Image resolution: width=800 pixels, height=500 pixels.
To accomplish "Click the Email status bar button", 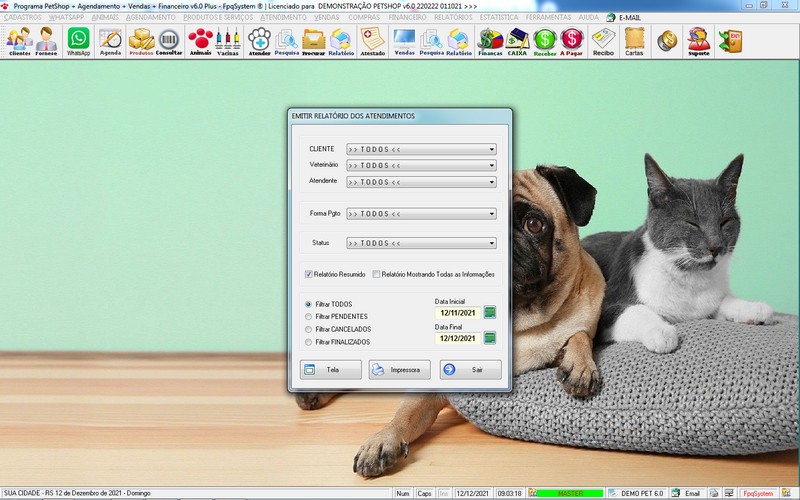I will (x=688, y=493).
